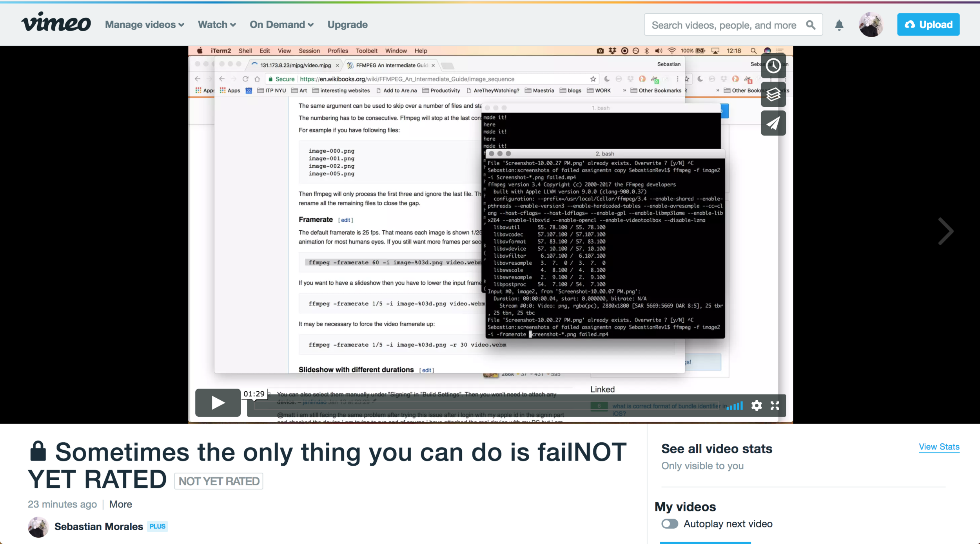Open the profile avatar menu in header
Viewport: 980px width, 544px height.
(x=871, y=25)
